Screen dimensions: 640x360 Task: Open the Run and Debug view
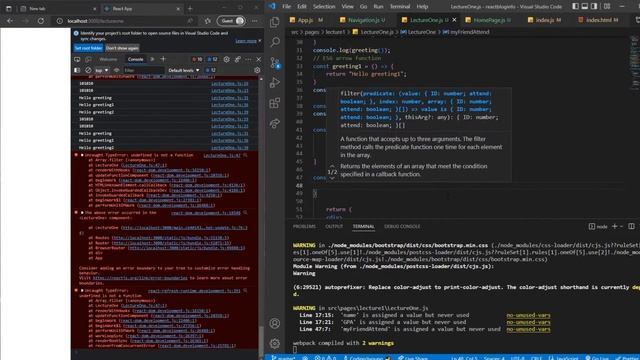[x=275, y=82]
